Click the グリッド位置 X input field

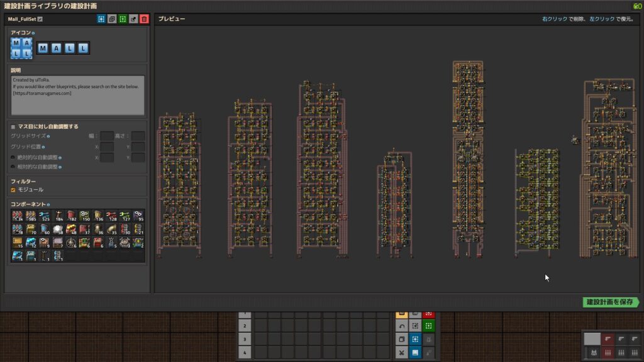tap(107, 146)
